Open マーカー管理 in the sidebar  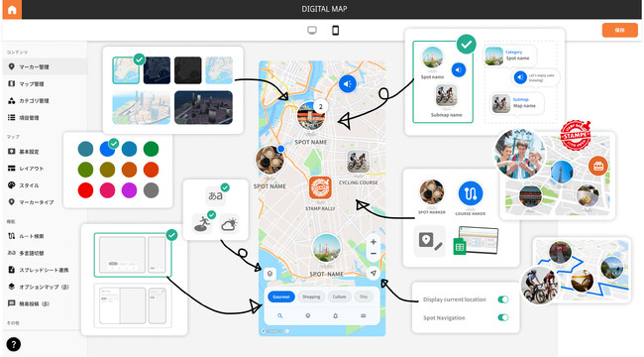pyautogui.click(x=45, y=66)
